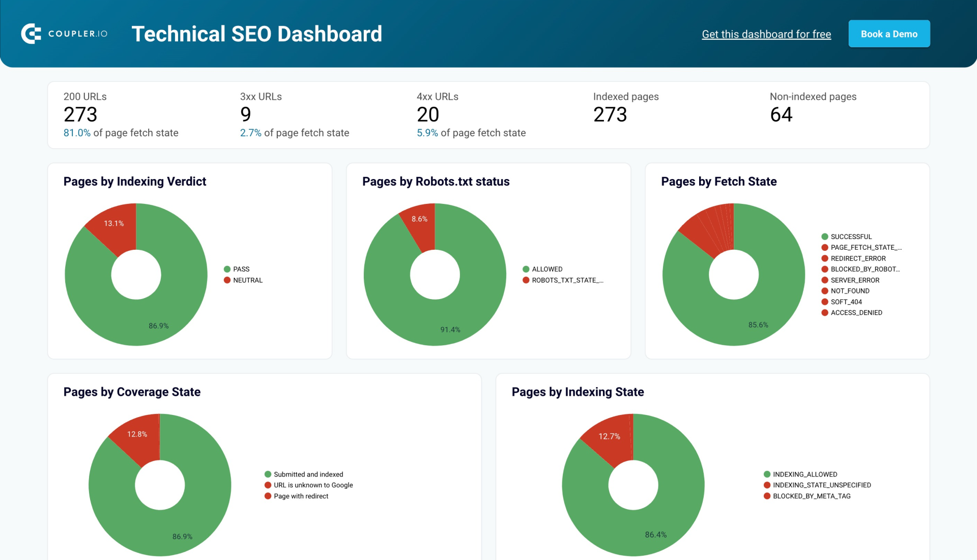Viewport: 977px width, 560px height.
Task: Click the PASS legend marker dot
Action: tap(227, 269)
